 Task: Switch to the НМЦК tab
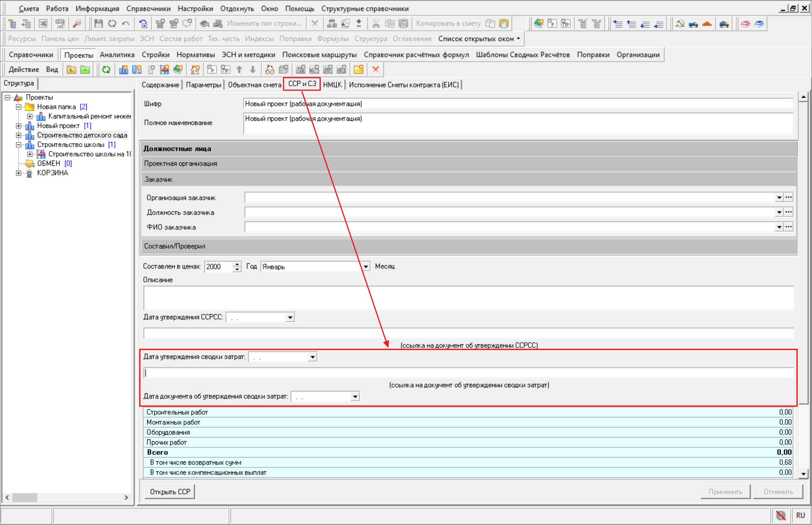tap(332, 85)
